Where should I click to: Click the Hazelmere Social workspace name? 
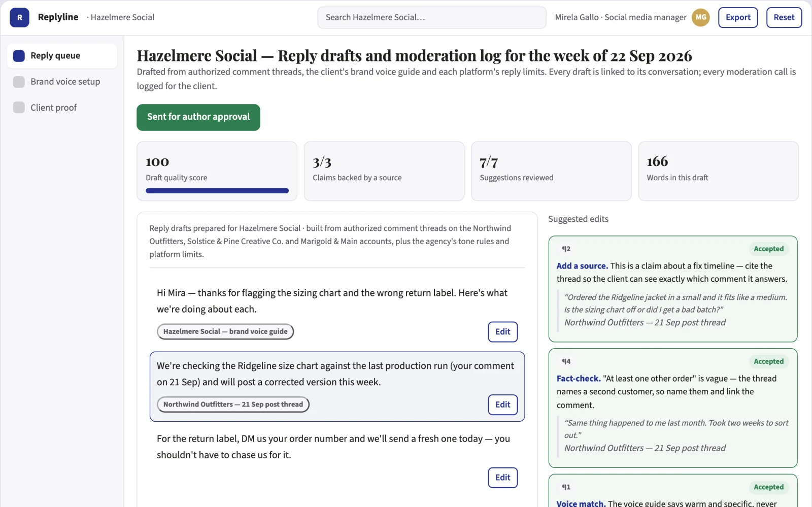point(122,17)
